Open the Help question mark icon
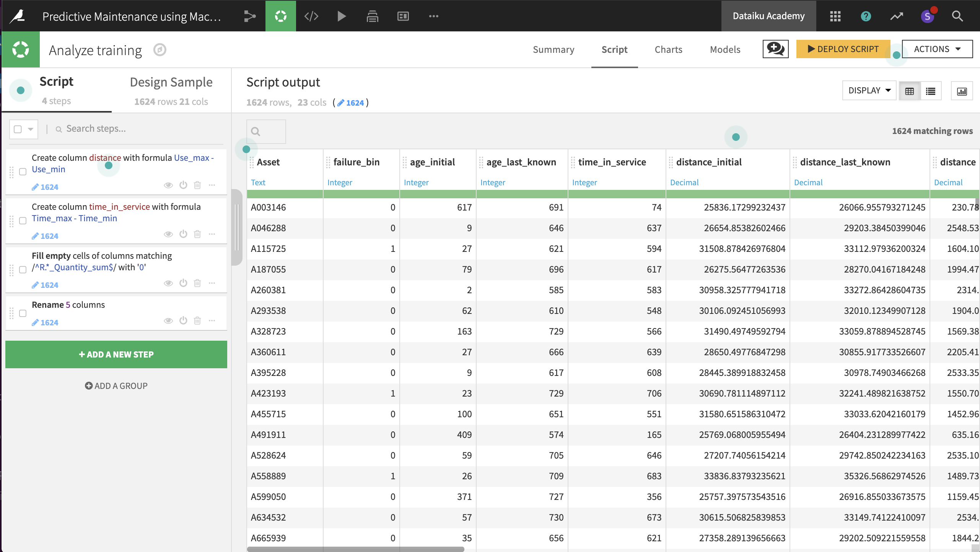This screenshot has width=980, height=552. click(866, 16)
